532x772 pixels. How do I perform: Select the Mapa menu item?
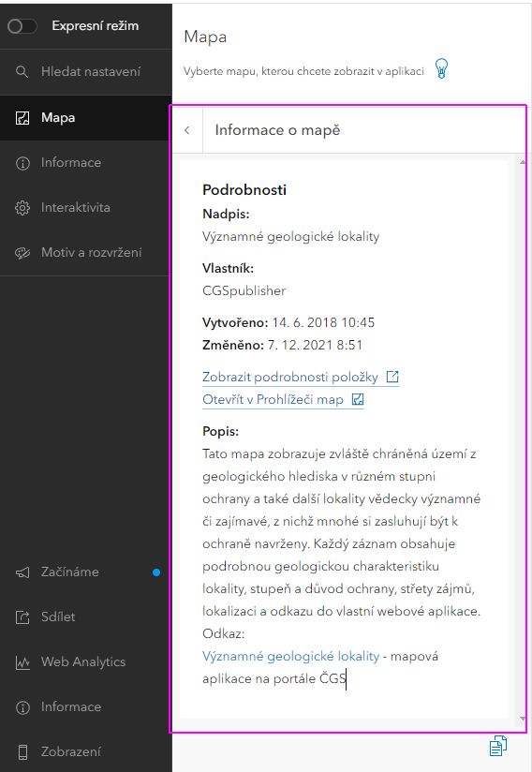click(86, 118)
